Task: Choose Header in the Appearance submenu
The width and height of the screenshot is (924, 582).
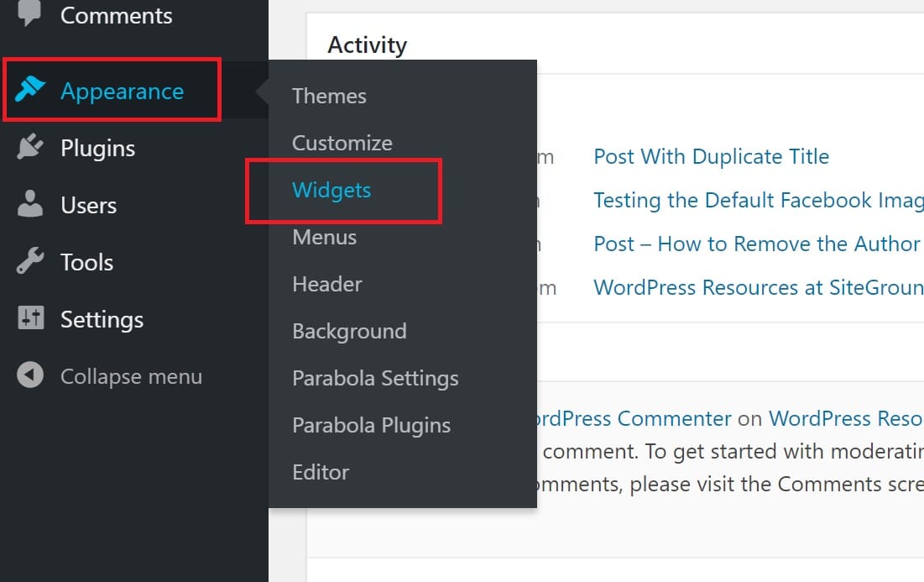Action: (x=326, y=284)
